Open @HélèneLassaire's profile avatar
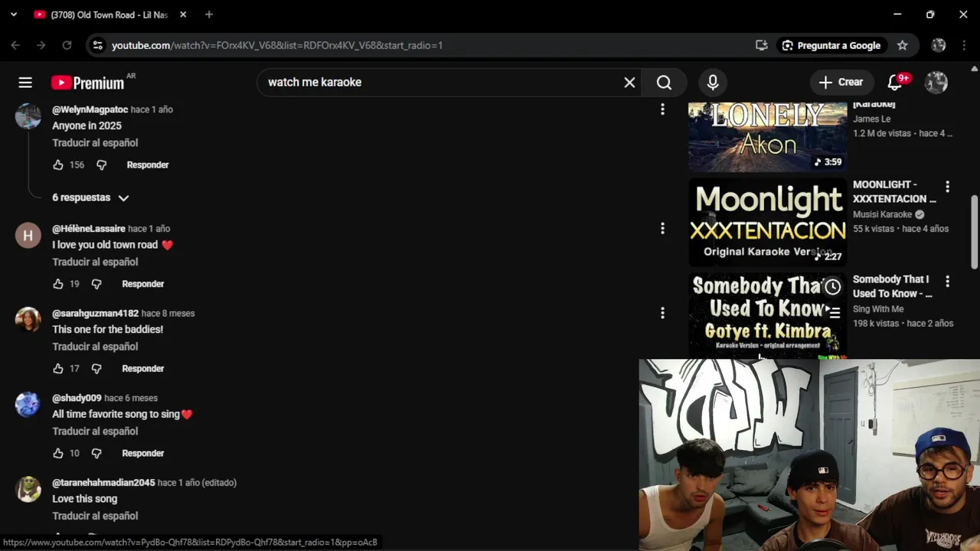This screenshot has height=551, width=980. 28,236
